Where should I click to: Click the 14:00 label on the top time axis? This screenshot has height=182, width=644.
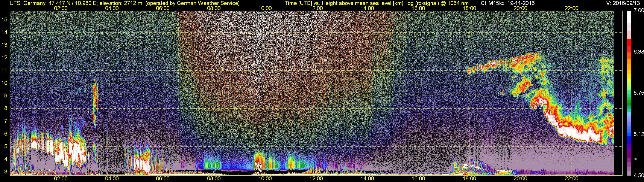click(x=367, y=8)
